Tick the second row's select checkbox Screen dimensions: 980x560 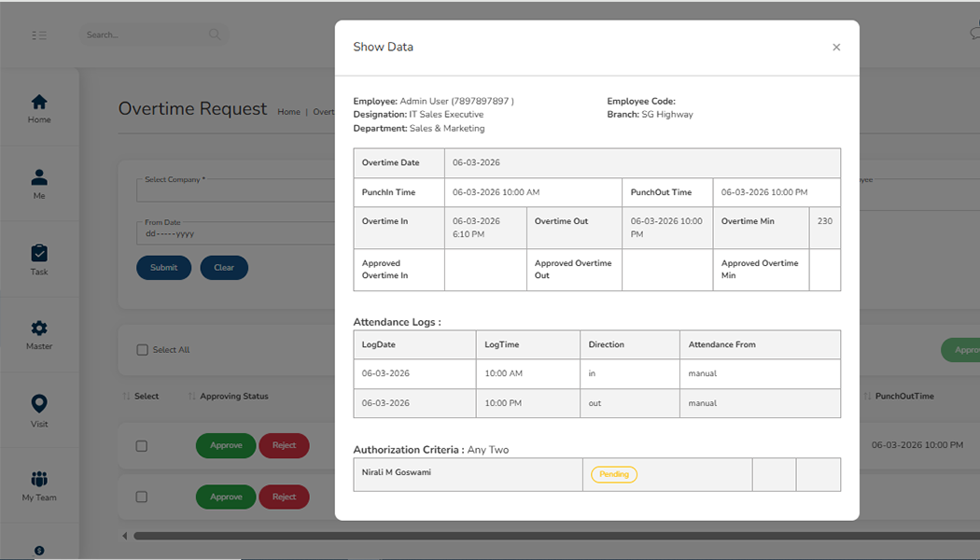(x=142, y=497)
